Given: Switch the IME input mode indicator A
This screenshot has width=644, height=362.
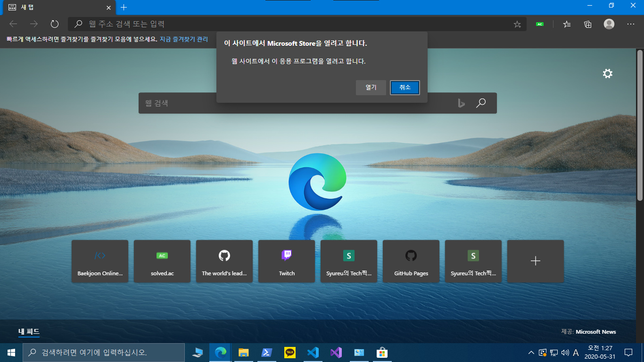Looking at the screenshot, I should point(576,352).
